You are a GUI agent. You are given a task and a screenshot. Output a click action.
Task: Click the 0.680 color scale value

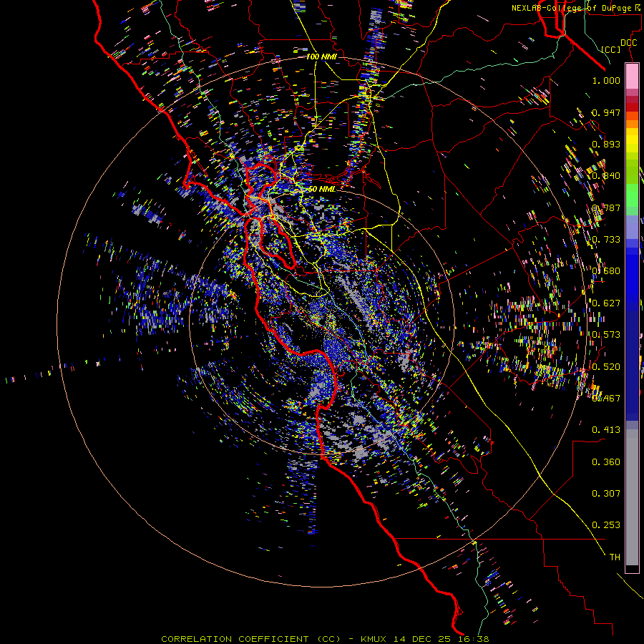click(x=606, y=271)
